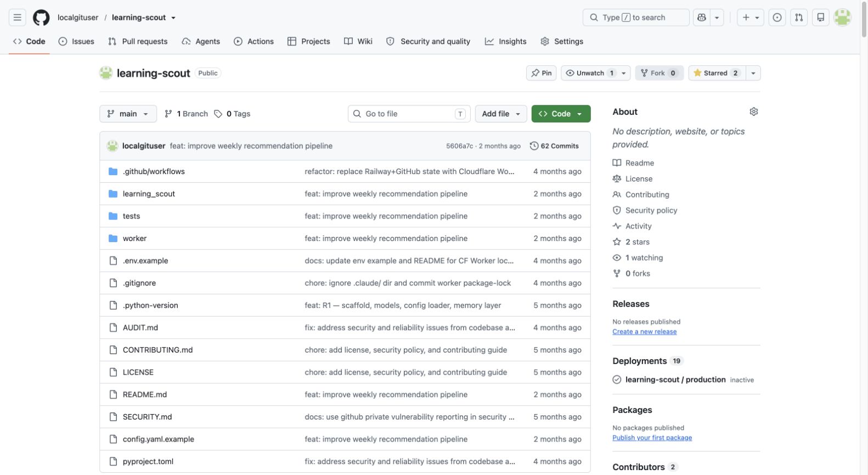Screen dimensions: 868x475
Task: Open the AUDIT.md file
Action: tap(140, 327)
